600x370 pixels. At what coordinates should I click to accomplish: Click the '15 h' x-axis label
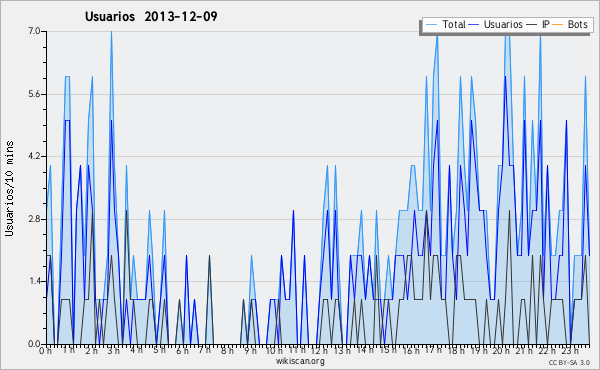(388, 350)
